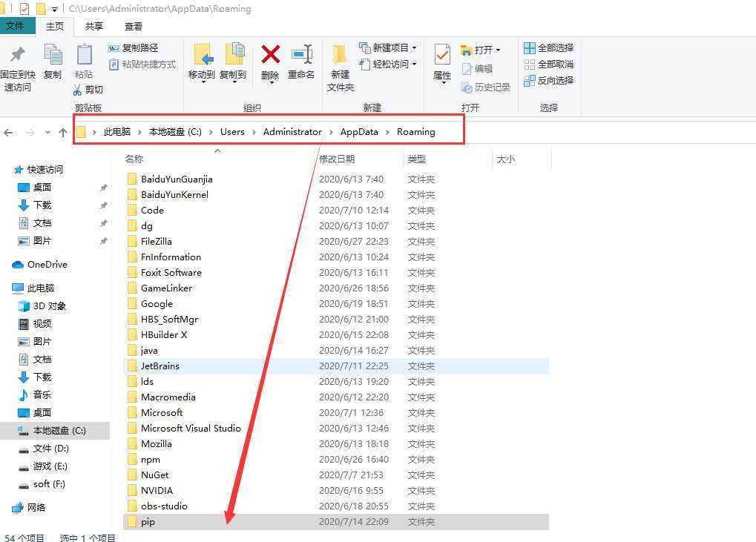Open the Easy access (轻松访问) dropdown

click(x=388, y=64)
